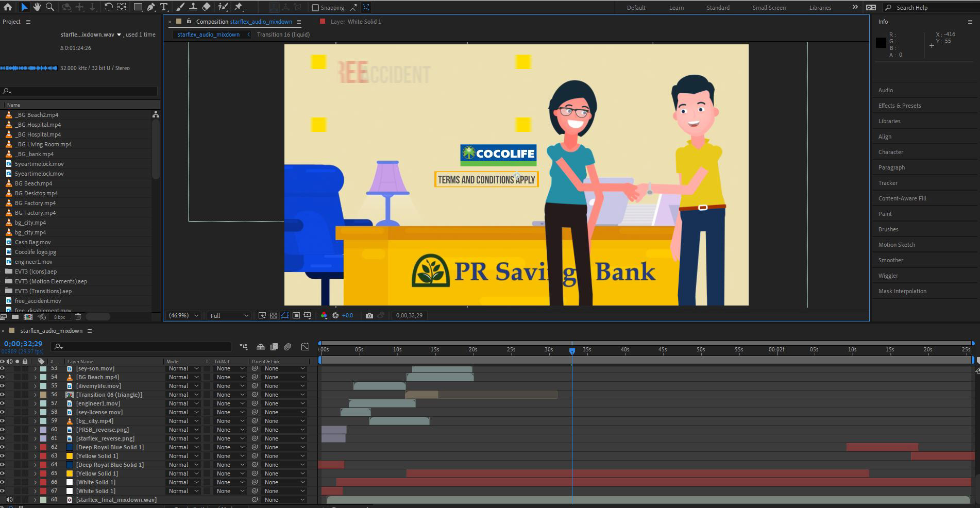Switch to the Small Screen workspace
The image size is (980, 508).
[x=769, y=8]
